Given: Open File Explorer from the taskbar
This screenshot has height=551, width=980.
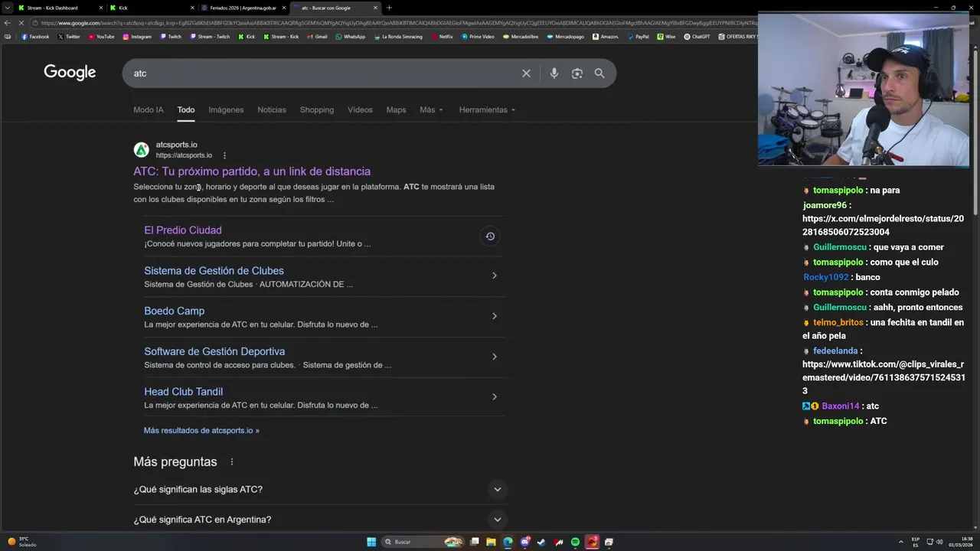Looking at the screenshot, I should 491,542.
